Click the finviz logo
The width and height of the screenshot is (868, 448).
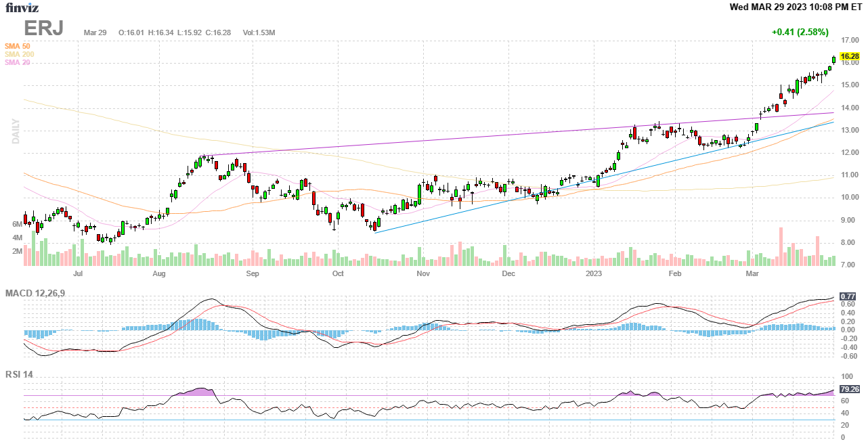(22, 8)
